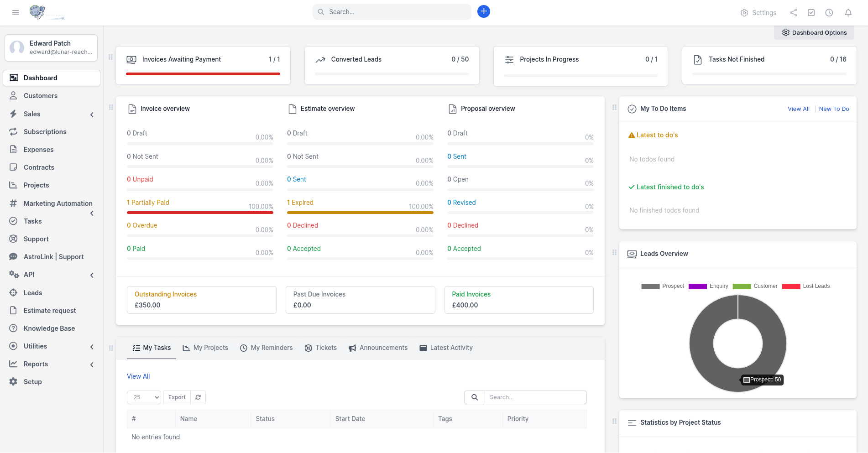
Task: Click View All under My Tasks
Action: point(138,376)
